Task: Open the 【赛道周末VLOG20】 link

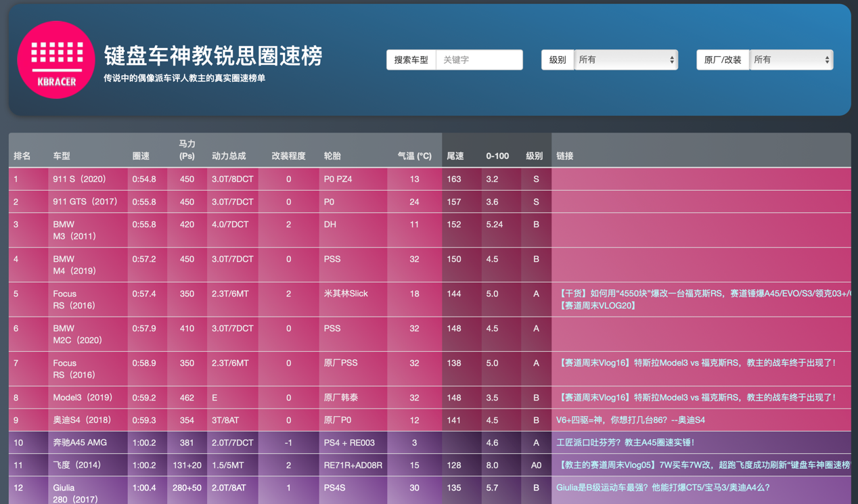Action: 597,306
